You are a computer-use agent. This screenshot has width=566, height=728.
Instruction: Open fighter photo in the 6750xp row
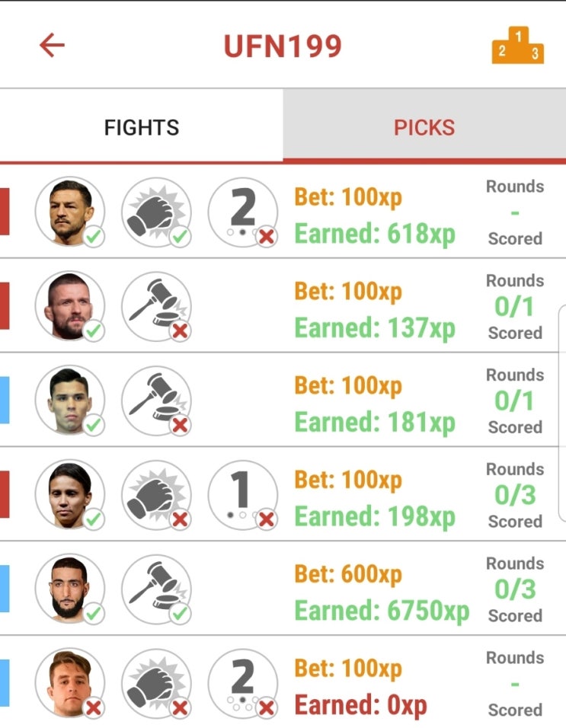70,589
